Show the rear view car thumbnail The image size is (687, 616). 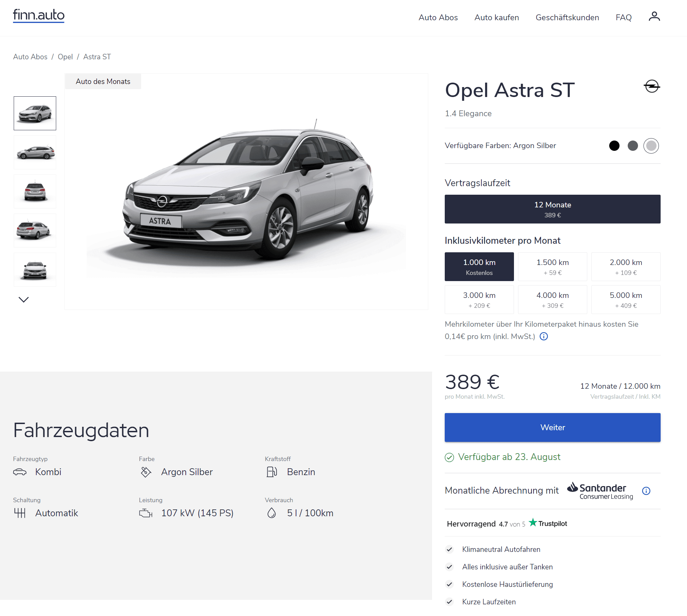35,191
